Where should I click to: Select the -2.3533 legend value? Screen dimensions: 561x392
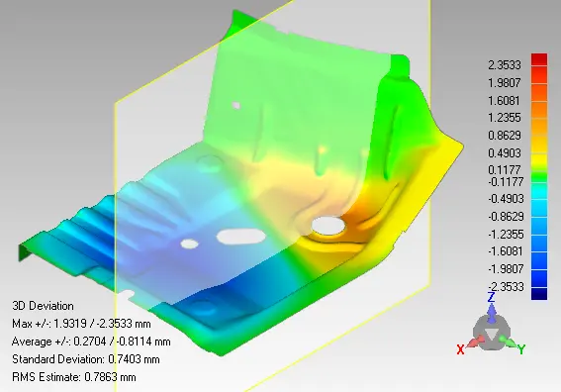point(506,287)
